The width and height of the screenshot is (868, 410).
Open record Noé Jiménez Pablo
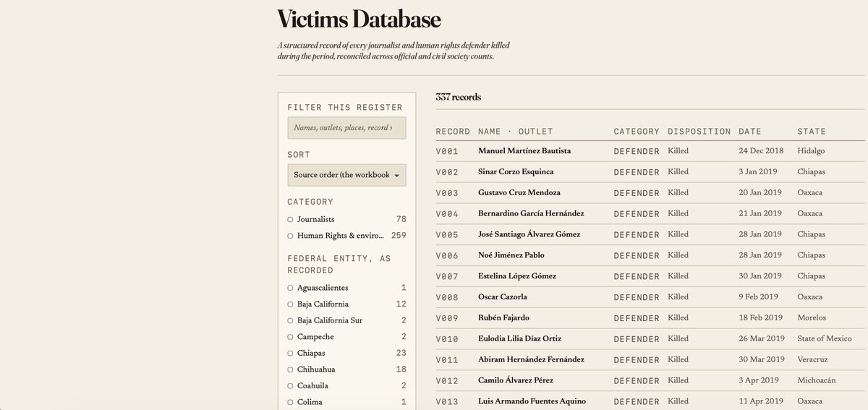pos(511,255)
